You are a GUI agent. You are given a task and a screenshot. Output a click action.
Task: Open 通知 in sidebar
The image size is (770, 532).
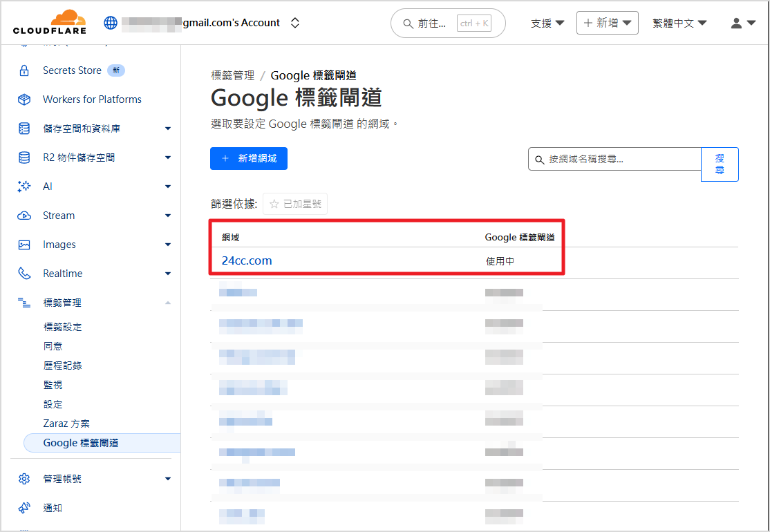click(53, 507)
